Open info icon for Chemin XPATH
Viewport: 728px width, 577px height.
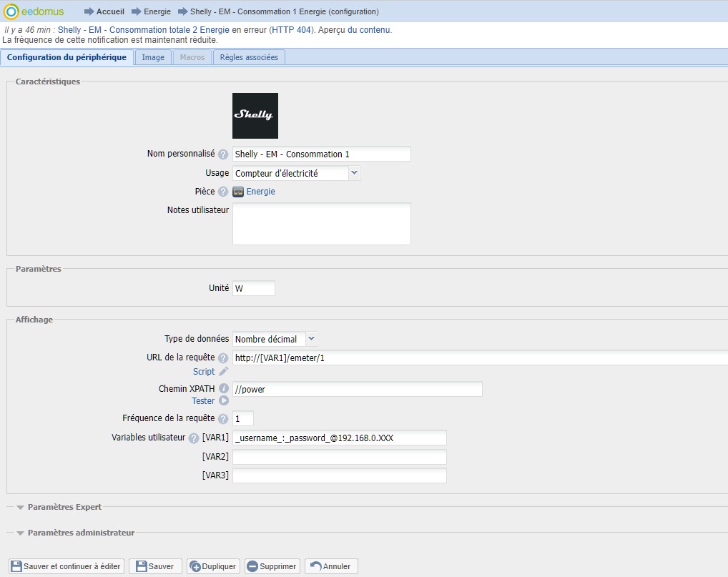click(x=223, y=388)
